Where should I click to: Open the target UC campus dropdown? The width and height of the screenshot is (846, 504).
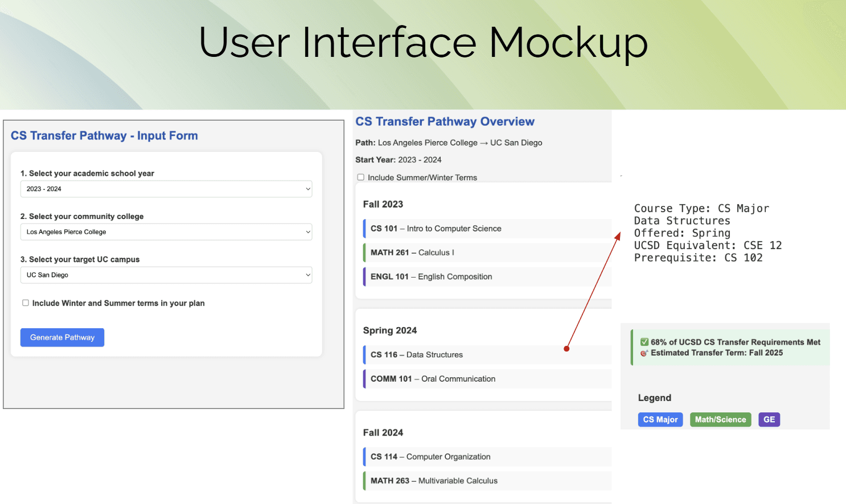[x=166, y=275]
